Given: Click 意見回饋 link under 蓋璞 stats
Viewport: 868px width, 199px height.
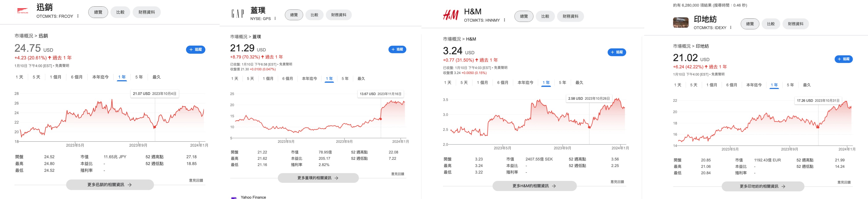Looking at the screenshot, I should click(x=397, y=174).
